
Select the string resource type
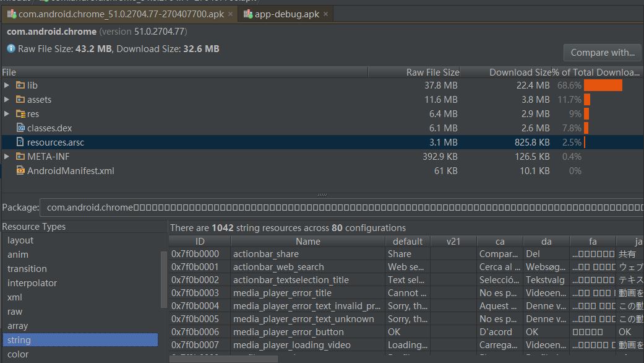(x=80, y=340)
